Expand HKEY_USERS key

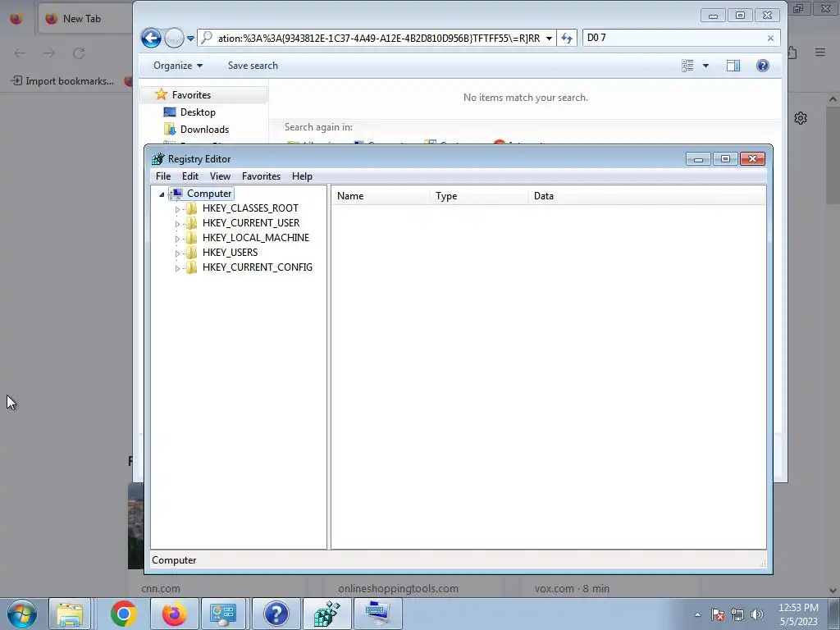[177, 253]
